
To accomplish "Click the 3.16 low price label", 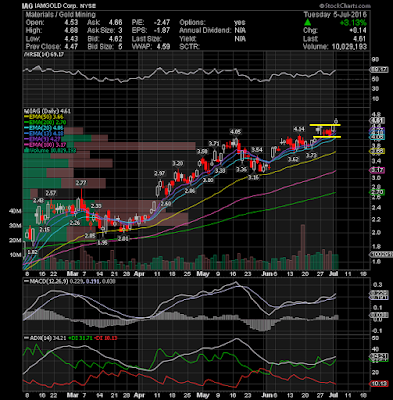I will [253, 177].
